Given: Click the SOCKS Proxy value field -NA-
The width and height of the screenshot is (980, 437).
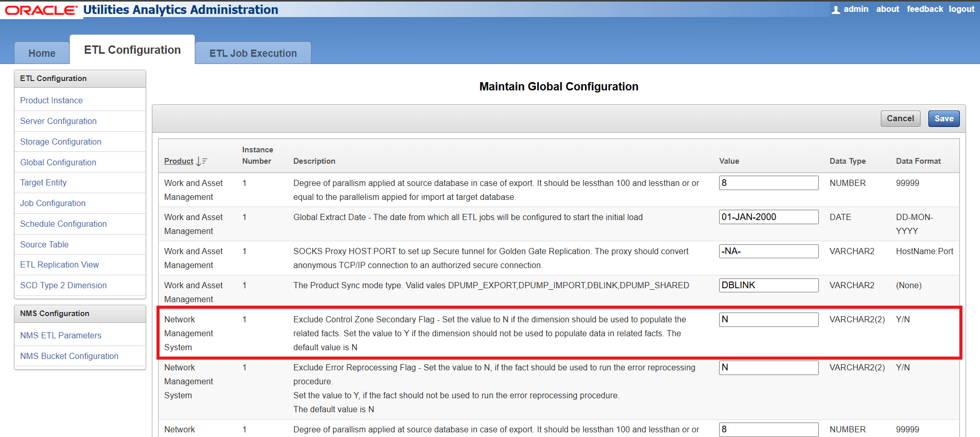Looking at the screenshot, I should [x=769, y=251].
